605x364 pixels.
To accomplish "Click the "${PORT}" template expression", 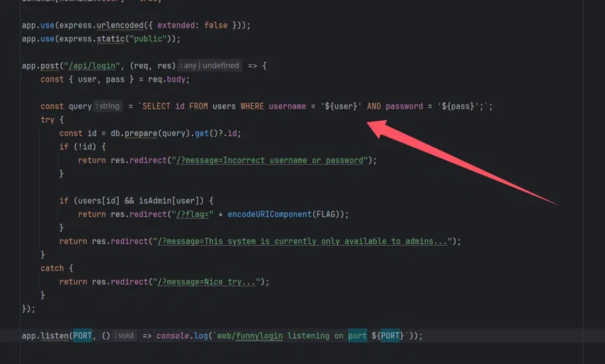I will tap(388, 336).
